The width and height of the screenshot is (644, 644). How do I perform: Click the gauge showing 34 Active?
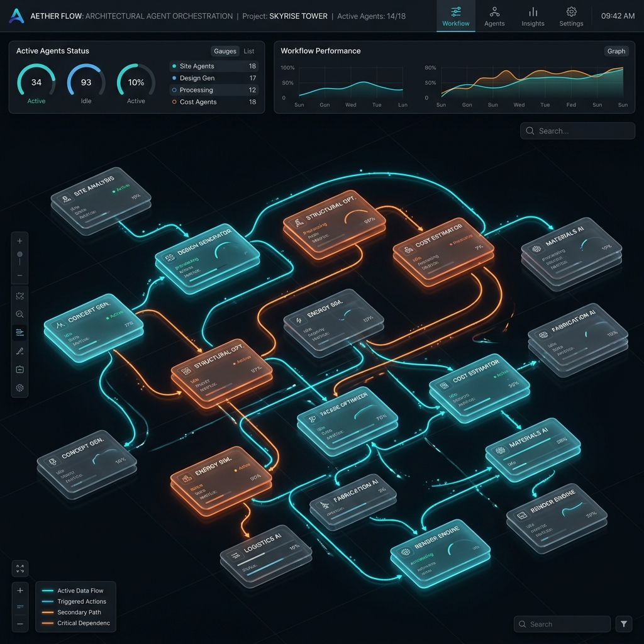[x=36, y=84]
